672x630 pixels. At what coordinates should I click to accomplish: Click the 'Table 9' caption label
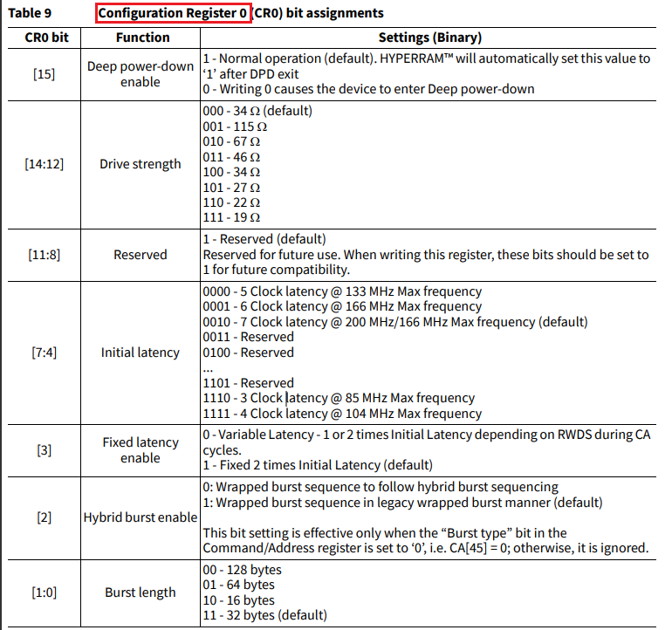(30, 13)
